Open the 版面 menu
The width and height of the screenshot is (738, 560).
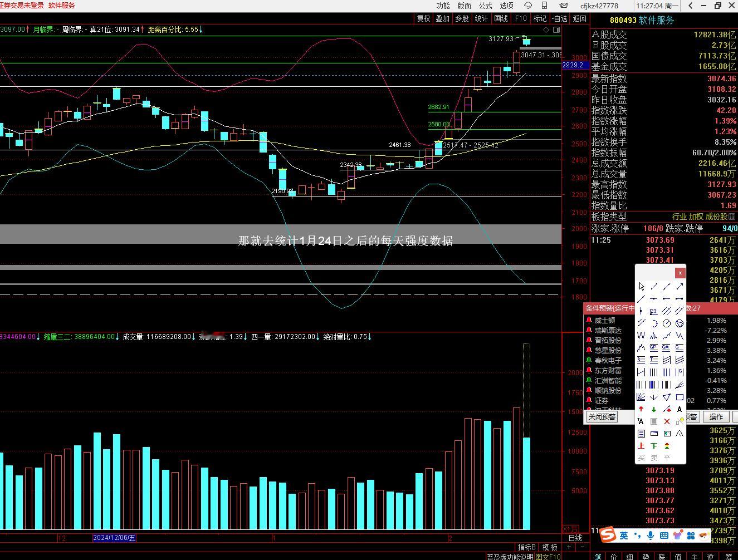464,6
